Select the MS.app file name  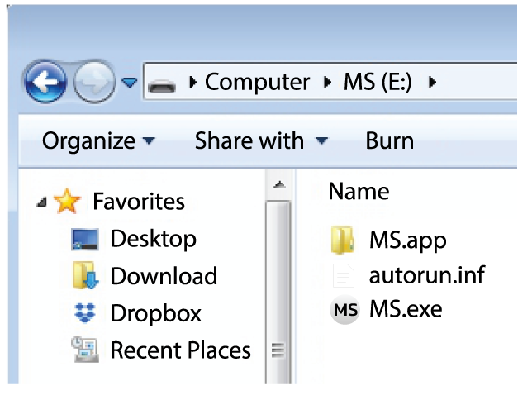pyautogui.click(x=408, y=240)
